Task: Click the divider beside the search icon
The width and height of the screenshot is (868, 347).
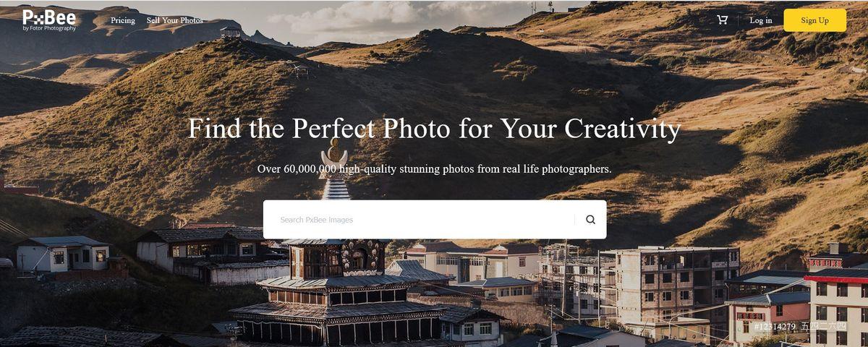Action: 575,220
